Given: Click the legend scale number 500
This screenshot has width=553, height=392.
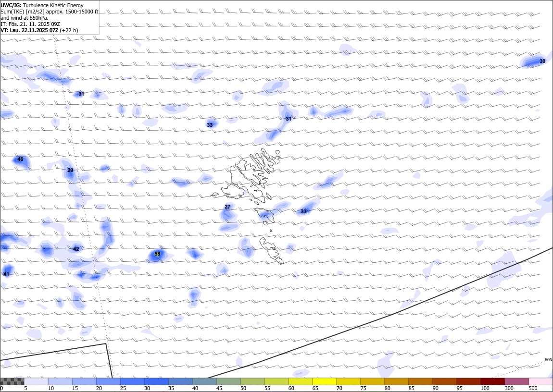Looking at the screenshot, I should click(x=532, y=388).
